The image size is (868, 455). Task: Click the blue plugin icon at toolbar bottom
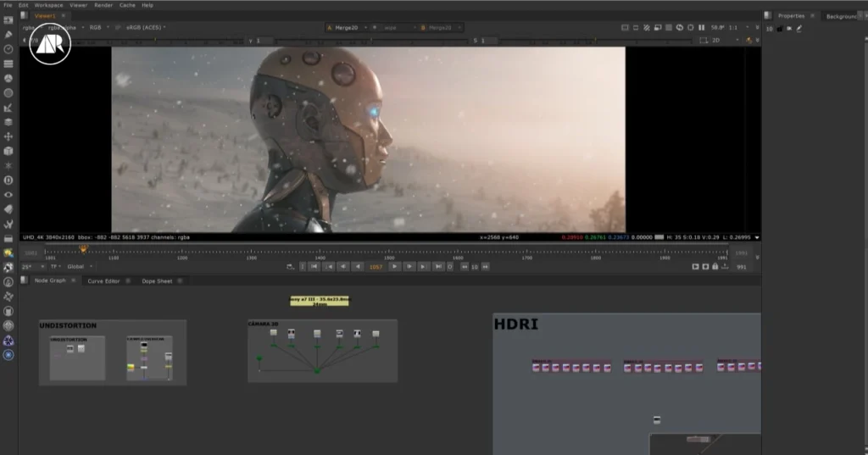(x=8, y=355)
